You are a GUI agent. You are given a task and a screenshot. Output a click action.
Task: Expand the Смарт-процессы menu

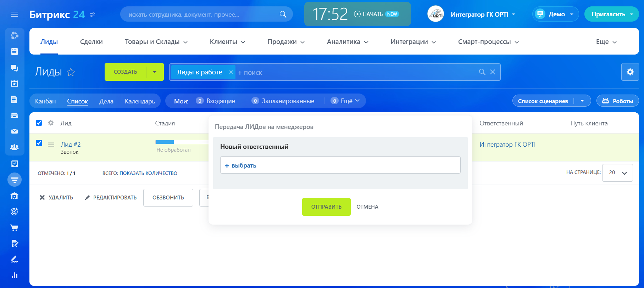point(488,42)
